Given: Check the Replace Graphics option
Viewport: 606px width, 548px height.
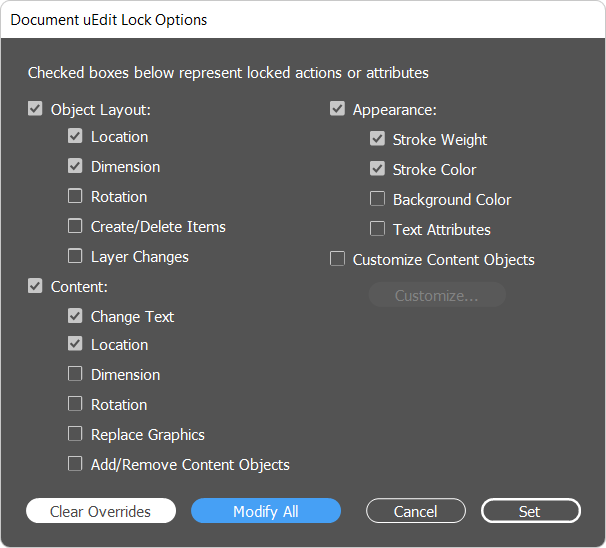Looking at the screenshot, I should (75, 434).
